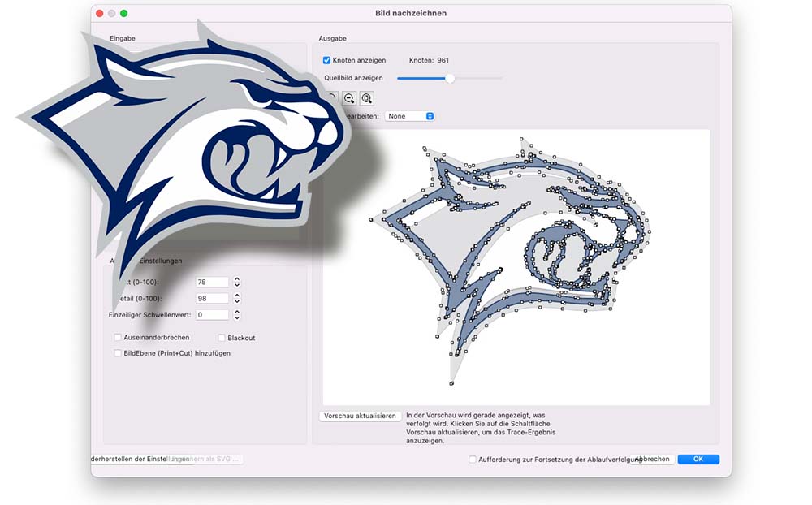Click the zoom out magnifier icon

349,98
